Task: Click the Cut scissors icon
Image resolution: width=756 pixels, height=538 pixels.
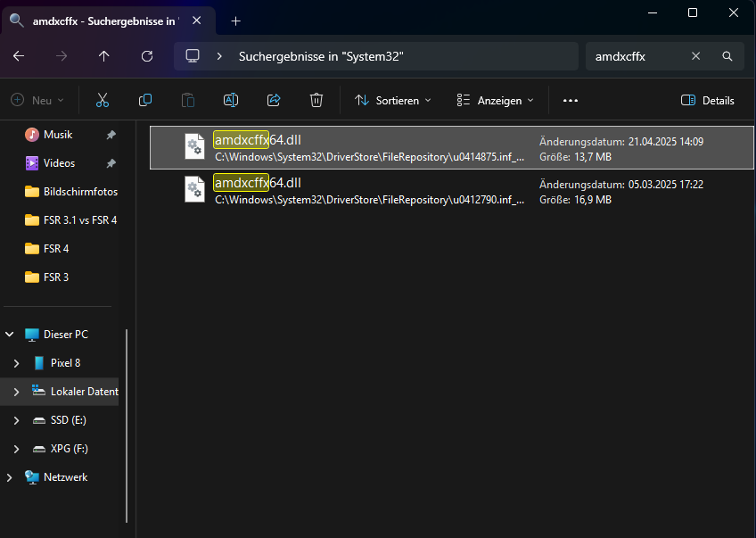Action: (103, 100)
